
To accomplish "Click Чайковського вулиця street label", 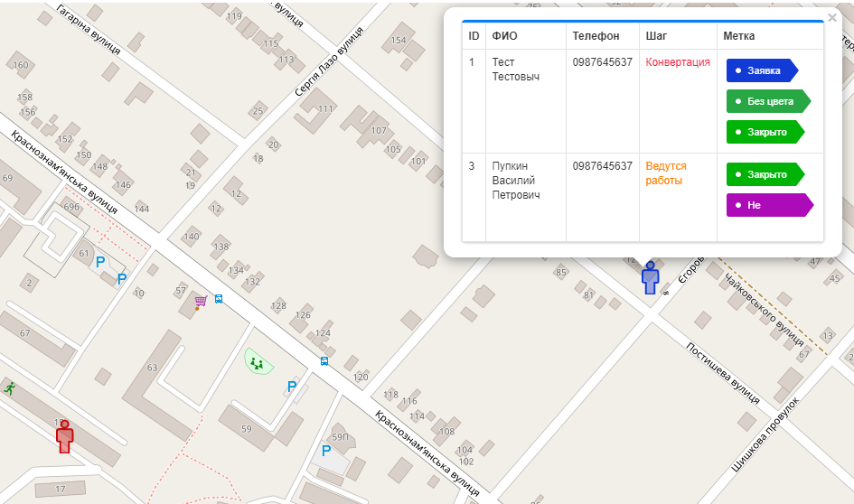I will coord(765,310).
